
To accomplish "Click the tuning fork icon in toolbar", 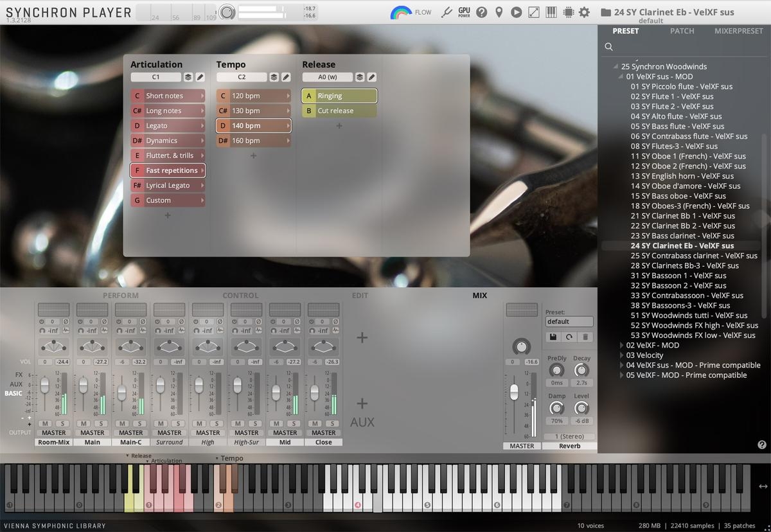I will tap(447, 12).
